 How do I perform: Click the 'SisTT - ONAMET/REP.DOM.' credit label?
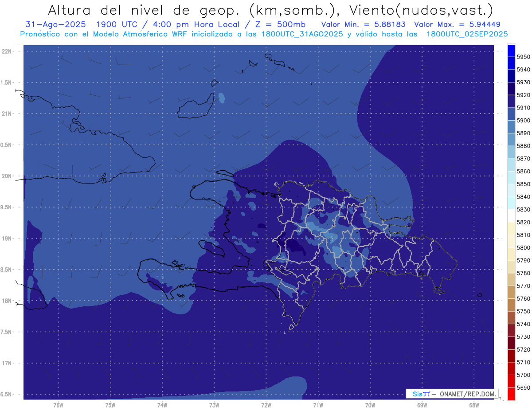pyautogui.click(x=452, y=394)
